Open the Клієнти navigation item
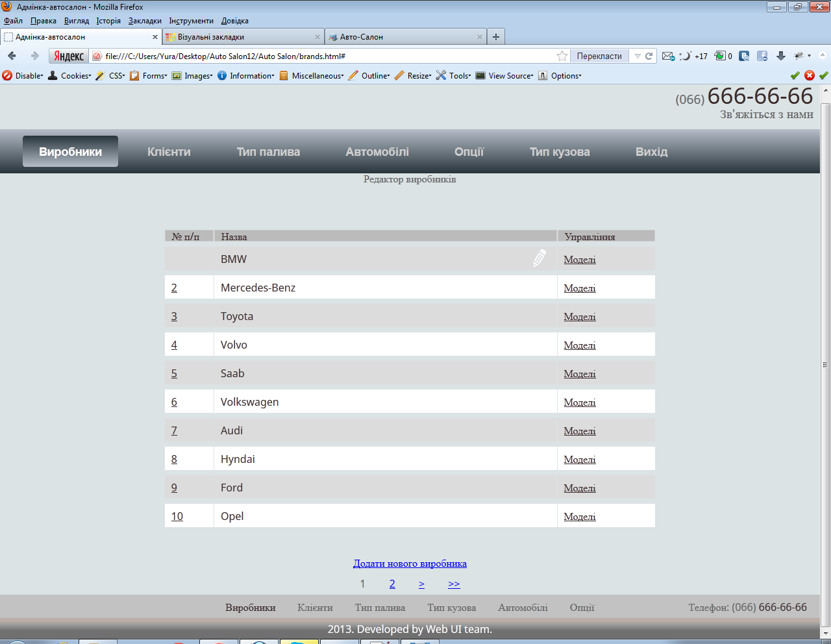831x644 pixels. (169, 151)
